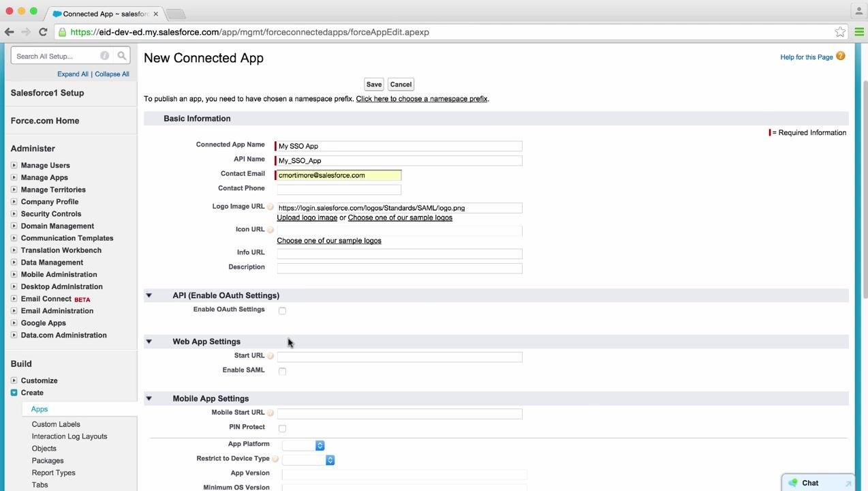Click the Chat bubble icon
This screenshot has height=491, width=868.
[793, 483]
